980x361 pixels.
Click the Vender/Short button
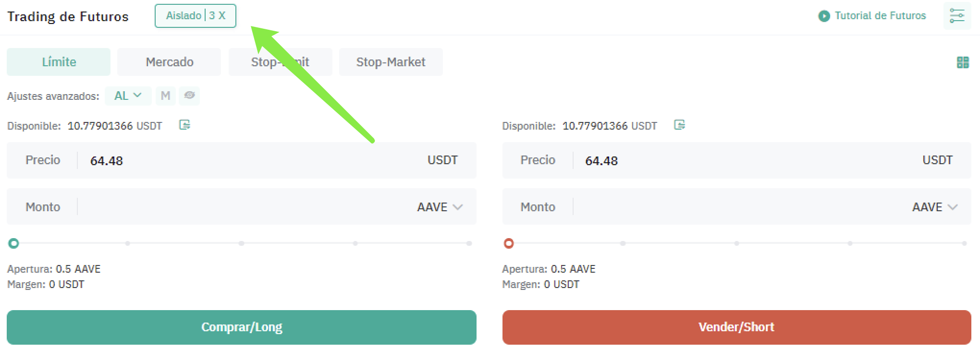coord(736,327)
